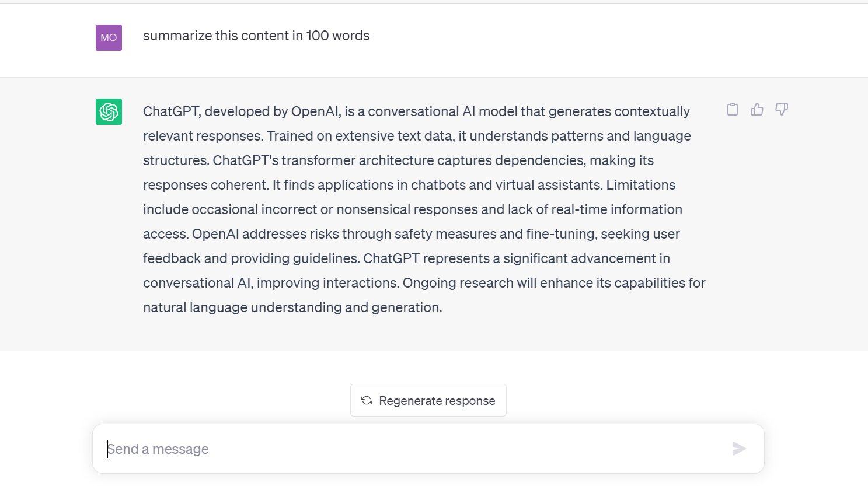The width and height of the screenshot is (868, 486).
Task: Click the user's summarize prompt message
Action: coord(256,36)
